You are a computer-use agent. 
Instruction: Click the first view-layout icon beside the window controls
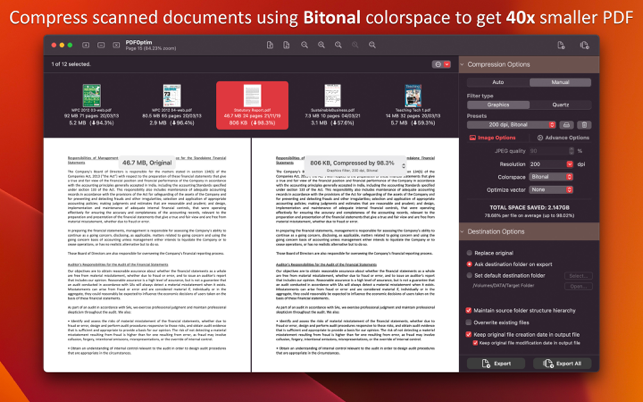(x=86, y=45)
